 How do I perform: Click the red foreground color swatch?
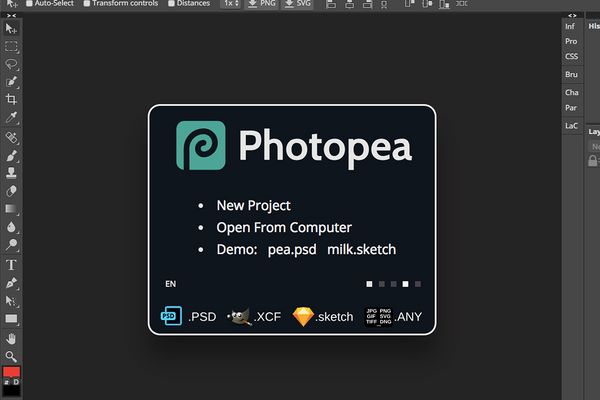[x=11, y=372]
